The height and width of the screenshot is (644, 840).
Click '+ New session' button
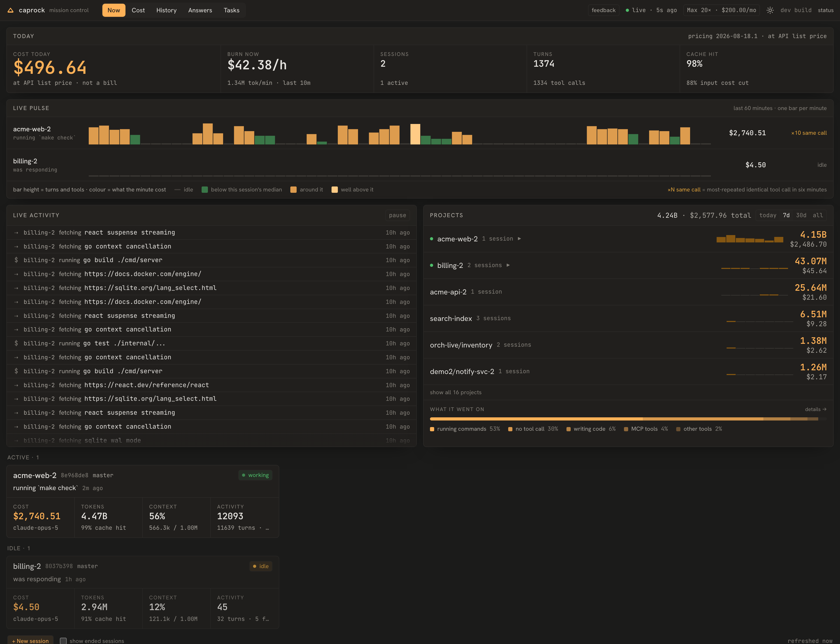coord(30,641)
